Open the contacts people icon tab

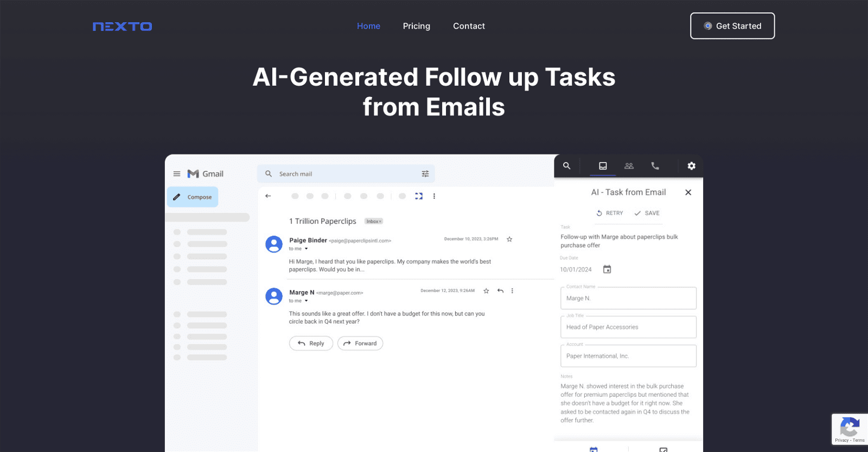point(629,166)
